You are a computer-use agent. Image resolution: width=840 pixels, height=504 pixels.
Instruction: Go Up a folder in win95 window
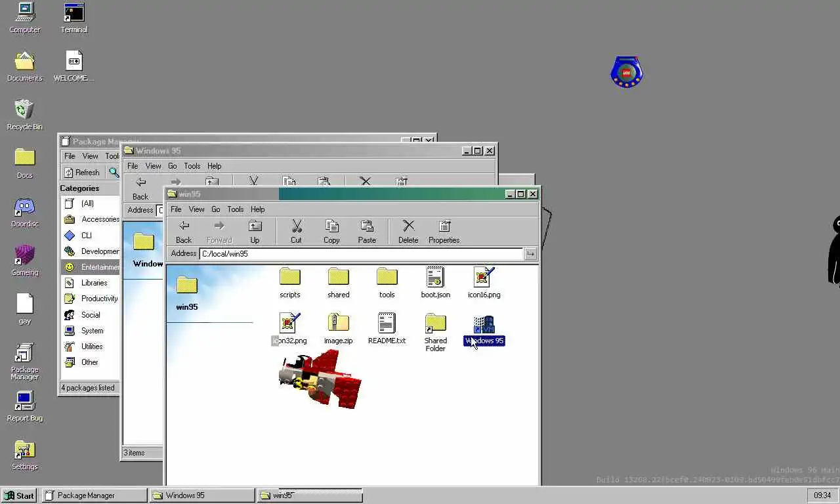255,232
